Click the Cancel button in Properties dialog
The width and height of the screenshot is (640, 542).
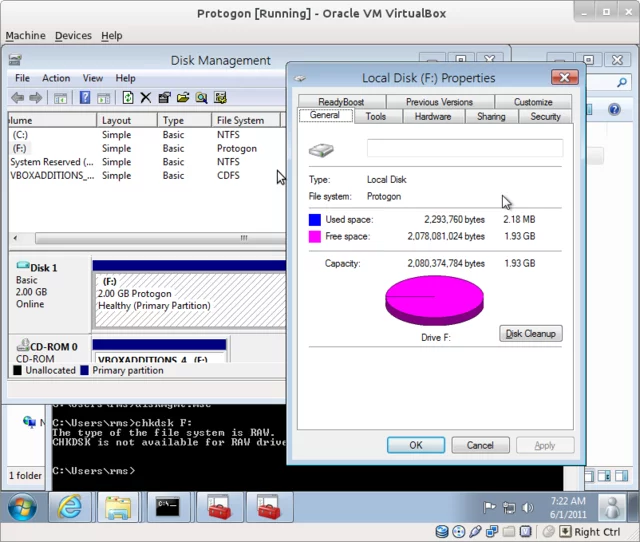[x=480, y=445]
